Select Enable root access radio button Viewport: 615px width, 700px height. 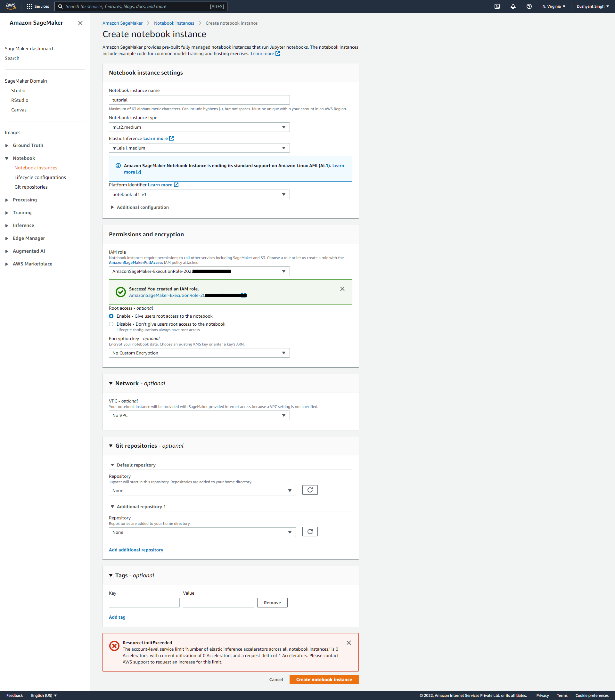(x=111, y=316)
